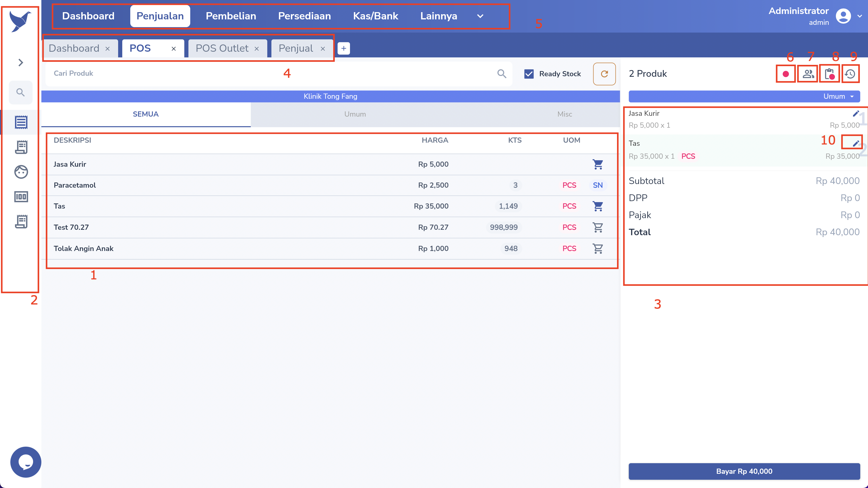
Task: Open the Kas/Bank menu
Action: (375, 16)
